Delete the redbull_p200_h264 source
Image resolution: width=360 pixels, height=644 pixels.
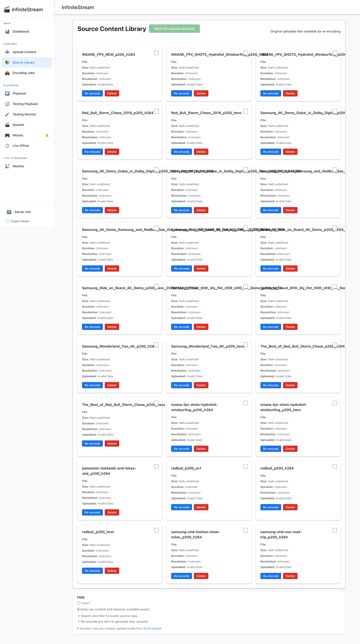pos(290,507)
